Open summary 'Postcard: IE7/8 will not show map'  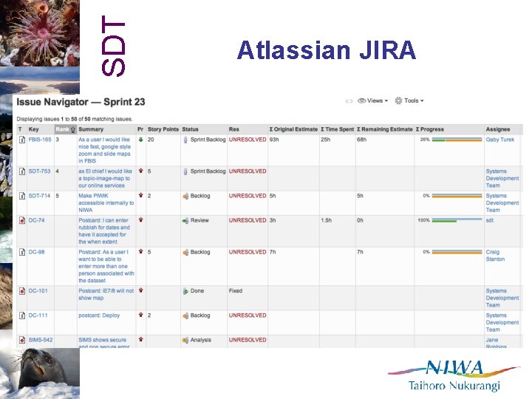[x=106, y=294]
